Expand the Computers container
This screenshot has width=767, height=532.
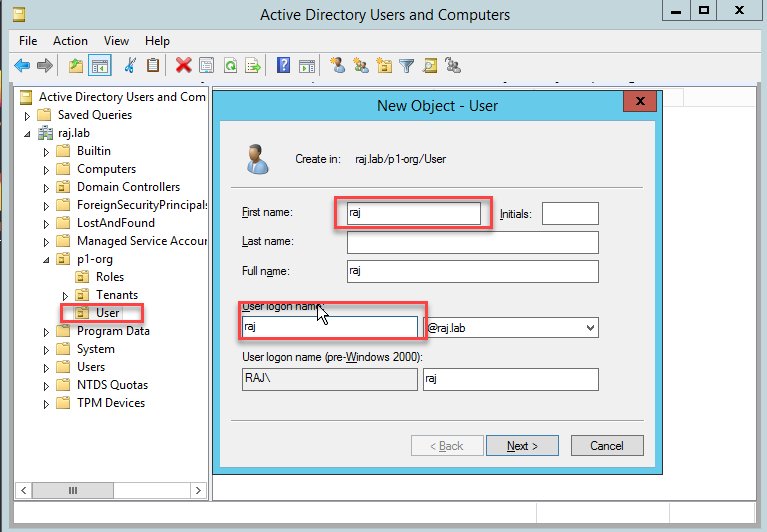46,170
